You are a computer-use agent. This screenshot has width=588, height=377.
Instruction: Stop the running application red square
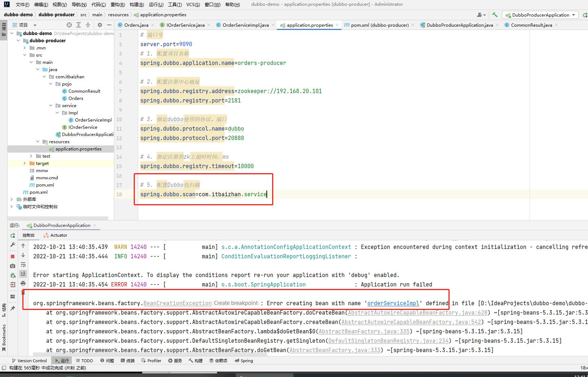13,256
